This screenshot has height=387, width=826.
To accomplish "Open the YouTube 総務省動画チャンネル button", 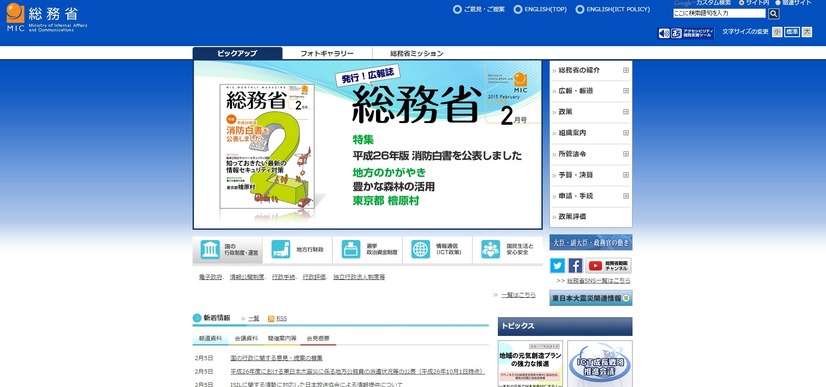I will [608, 265].
